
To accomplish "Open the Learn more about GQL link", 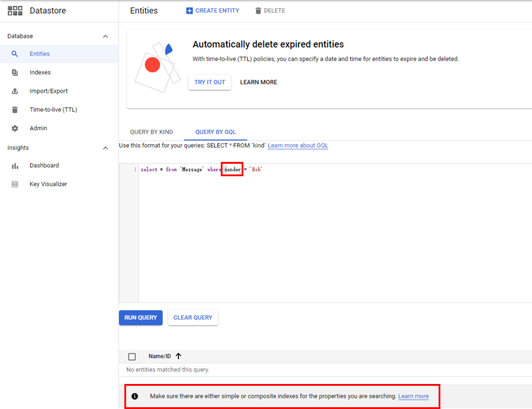I will click(x=298, y=146).
